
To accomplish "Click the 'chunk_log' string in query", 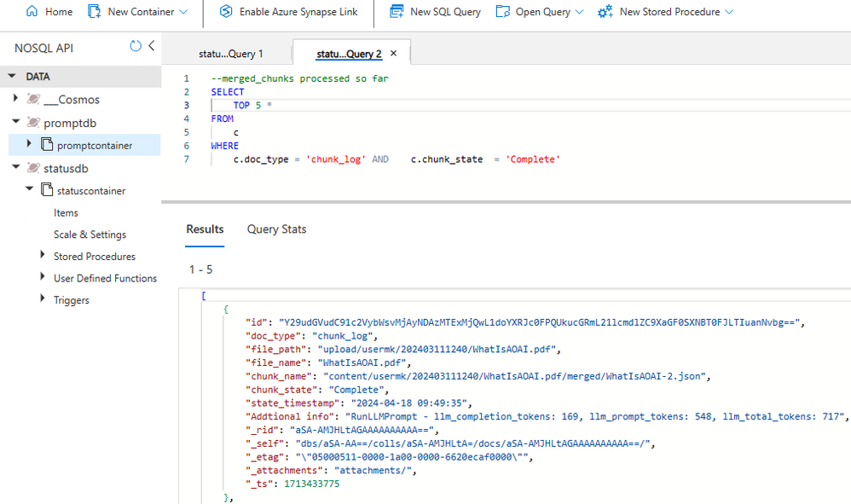I will [x=336, y=159].
